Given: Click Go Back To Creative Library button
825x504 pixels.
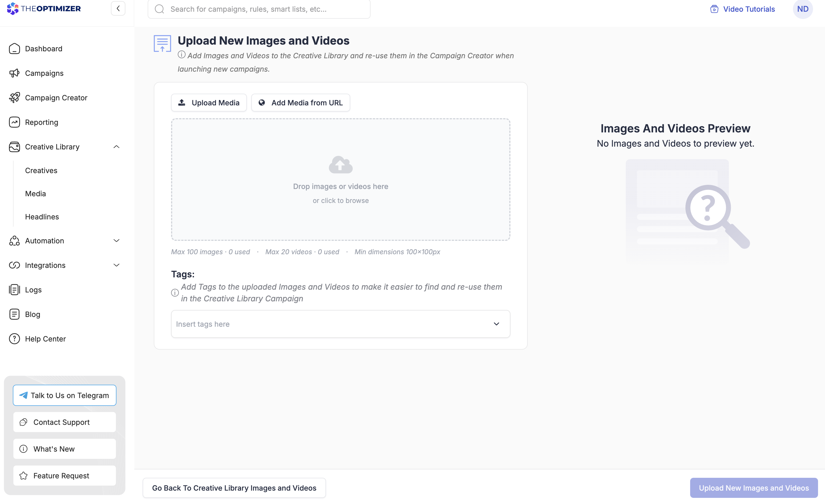Looking at the screenshot, I should pyautogui.click(x=234, y=488).
